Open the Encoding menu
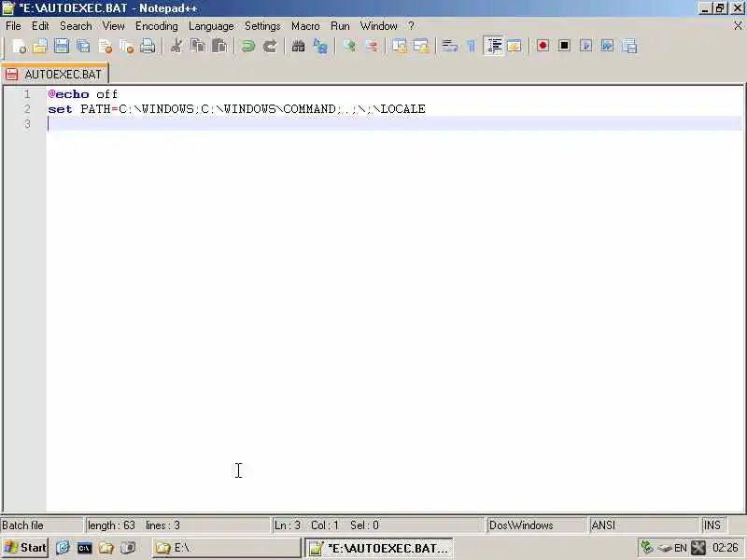 coord(157,26)
